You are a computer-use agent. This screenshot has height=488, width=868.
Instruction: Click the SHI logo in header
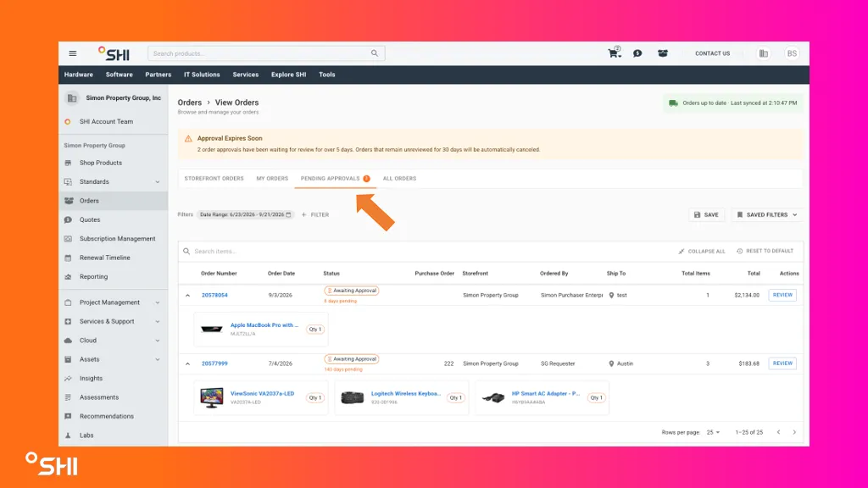pyautogui.click(x=114, y=53)
